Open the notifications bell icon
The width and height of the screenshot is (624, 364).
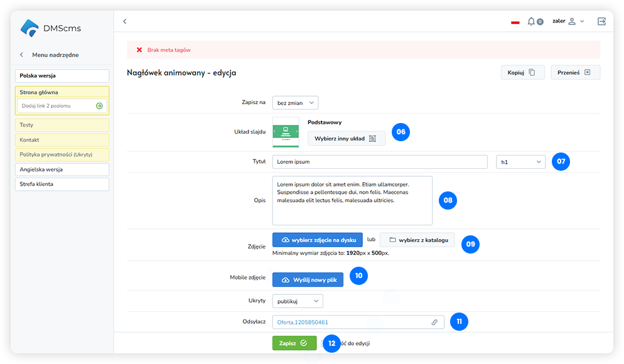click(531, 21)
